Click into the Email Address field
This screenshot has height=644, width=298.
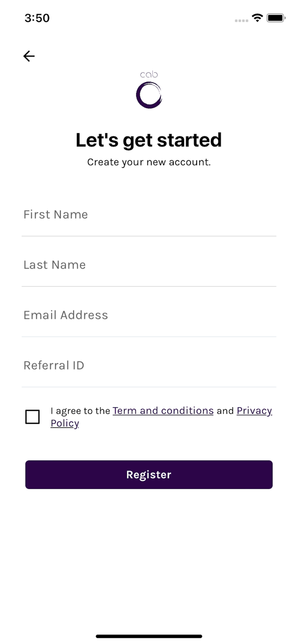(x=149, y=315)
